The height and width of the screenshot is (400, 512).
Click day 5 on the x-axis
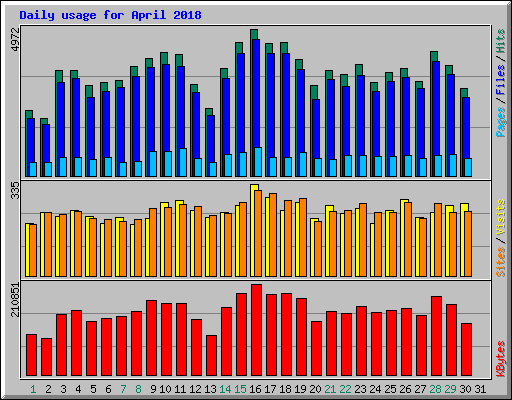tap(93, 389)
